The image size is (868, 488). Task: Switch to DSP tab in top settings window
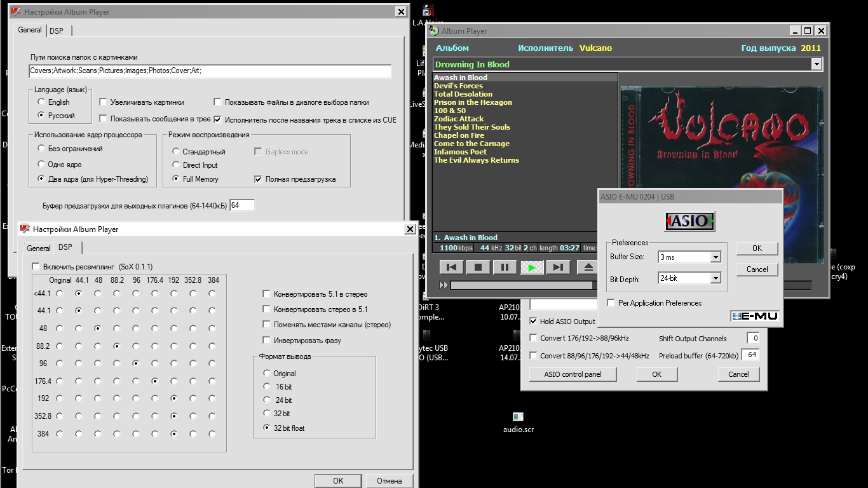(x=57, y=30)
